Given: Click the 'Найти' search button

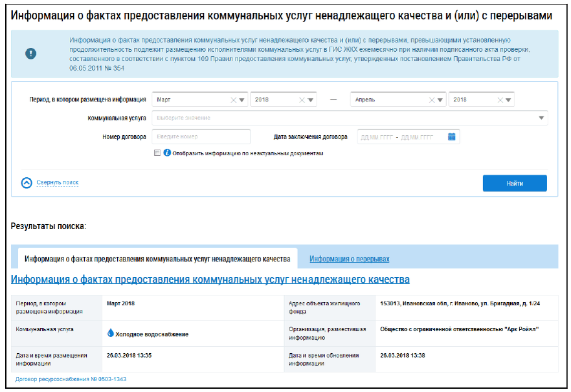Looking at the screenshot, I should coord(515,184).
